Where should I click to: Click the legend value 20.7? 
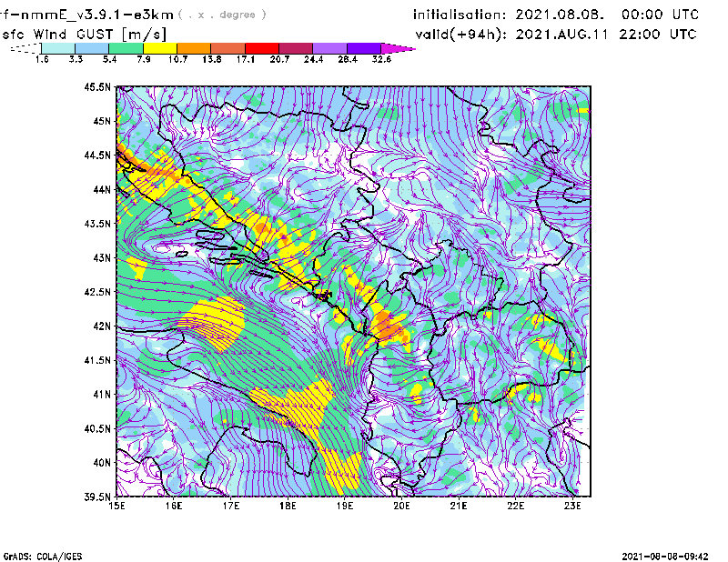click(279, 59)
